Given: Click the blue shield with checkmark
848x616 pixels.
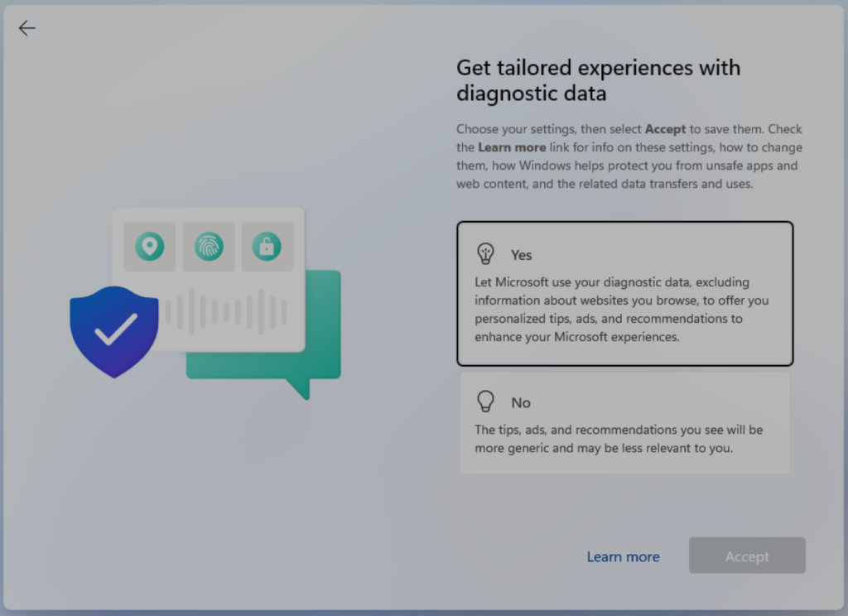Looking at the screenshot, I should tap(114, 330).
